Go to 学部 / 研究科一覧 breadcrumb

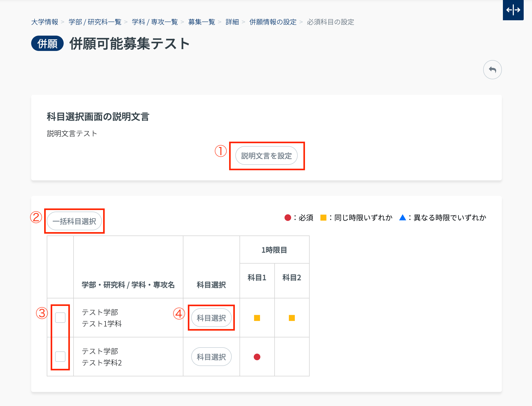click(x=95, y=22)
